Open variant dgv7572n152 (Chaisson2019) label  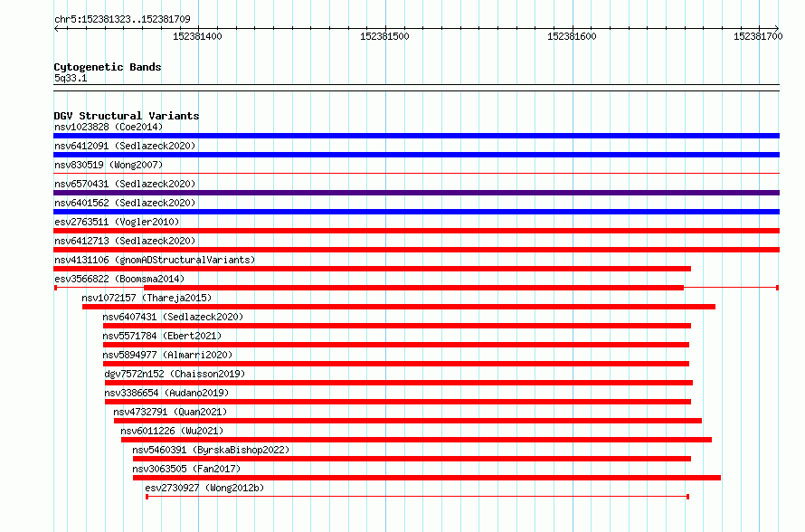pyautogui.click(x=175, y=374)
